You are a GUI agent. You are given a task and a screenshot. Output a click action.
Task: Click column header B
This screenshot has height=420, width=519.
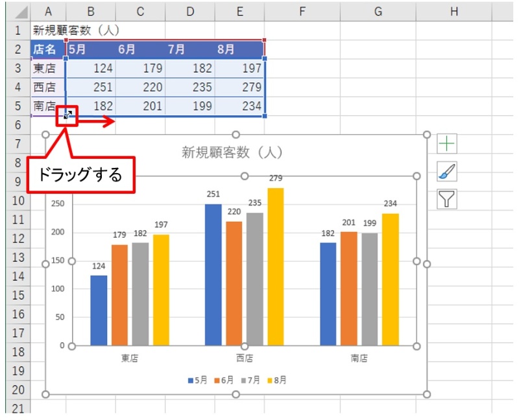coord(91,12)
